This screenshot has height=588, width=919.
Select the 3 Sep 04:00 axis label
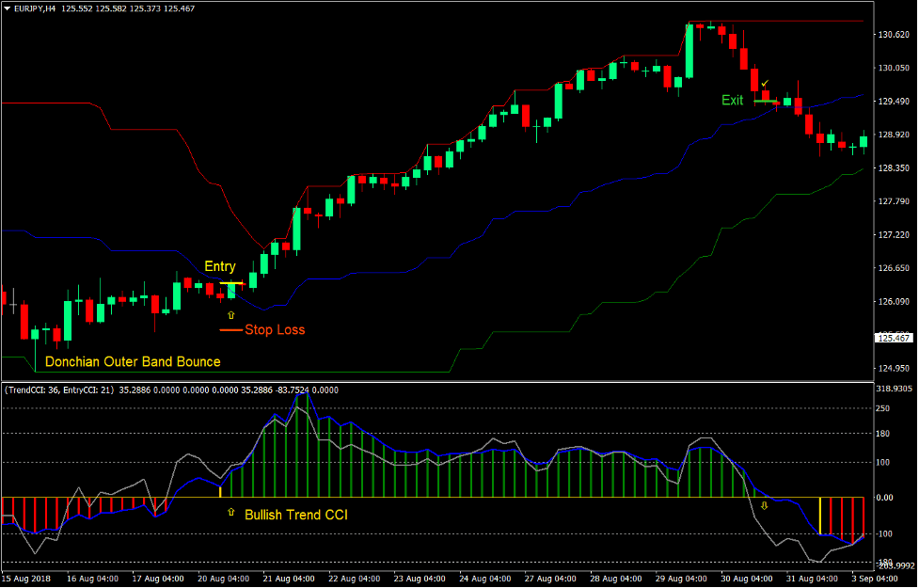click(877, 579)
